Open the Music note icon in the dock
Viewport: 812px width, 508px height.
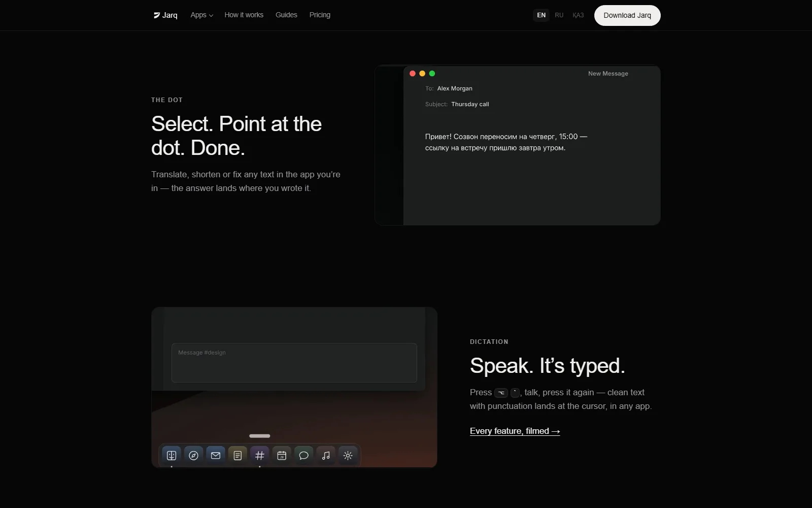pyautogui.click(x=326, y=456)
